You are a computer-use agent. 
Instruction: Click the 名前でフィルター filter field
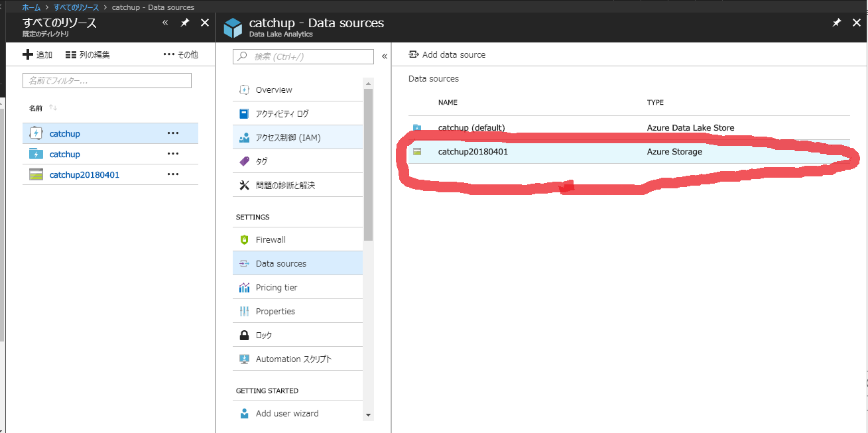(x=106, y=80)
